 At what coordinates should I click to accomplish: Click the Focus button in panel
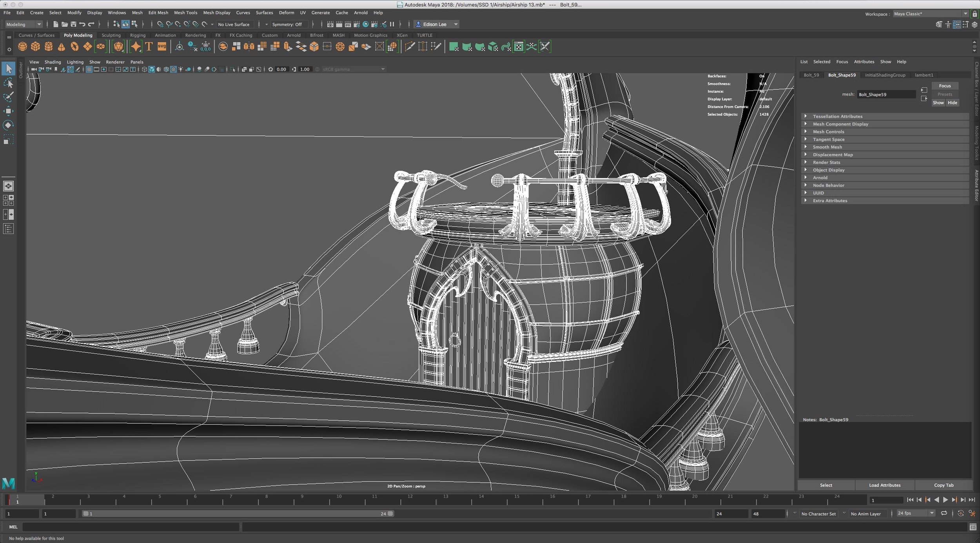pos(945,85)
